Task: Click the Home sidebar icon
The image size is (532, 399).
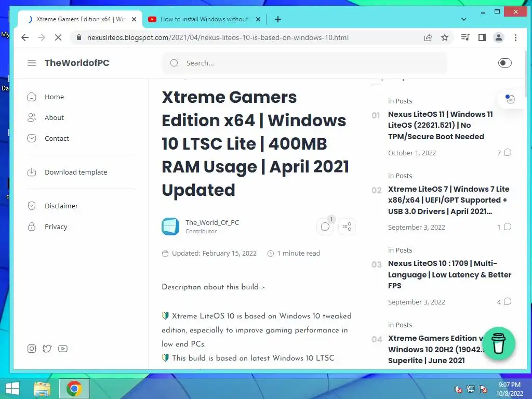Action: click(x=32, y=97)
